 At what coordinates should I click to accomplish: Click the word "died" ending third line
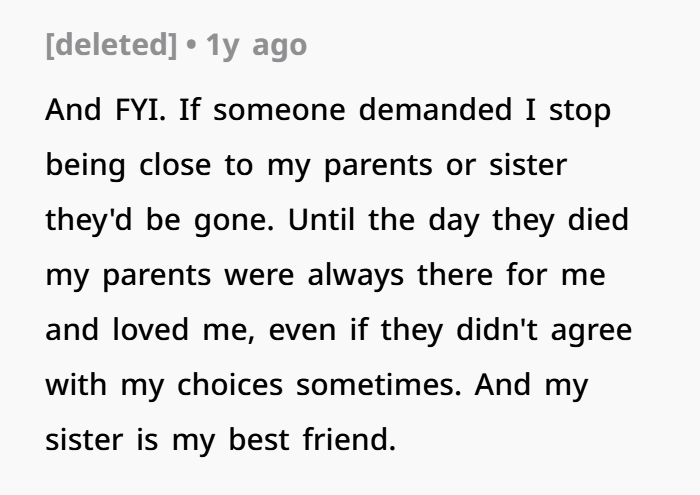click(598, 220)
